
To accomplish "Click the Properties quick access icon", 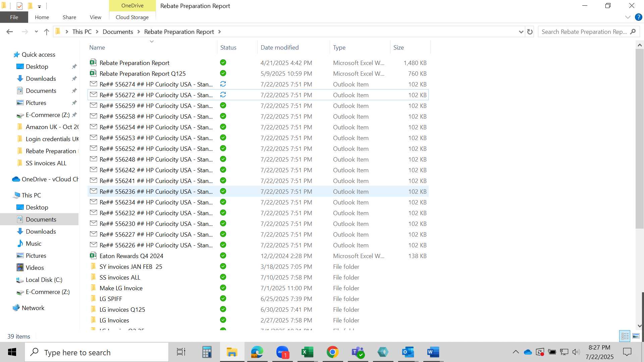I will [19, 6].
